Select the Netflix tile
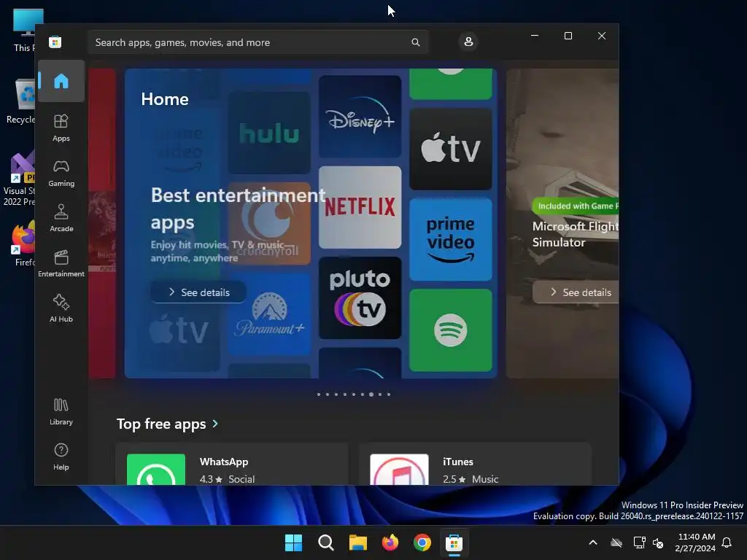Image resolution: width=747 pixels, height=560 pixels. 360,207
